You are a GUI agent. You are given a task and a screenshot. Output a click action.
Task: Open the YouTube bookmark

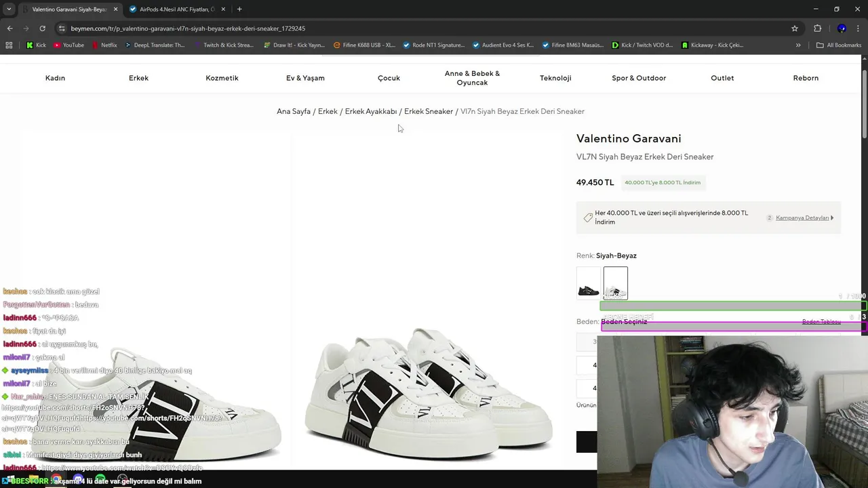68,45
